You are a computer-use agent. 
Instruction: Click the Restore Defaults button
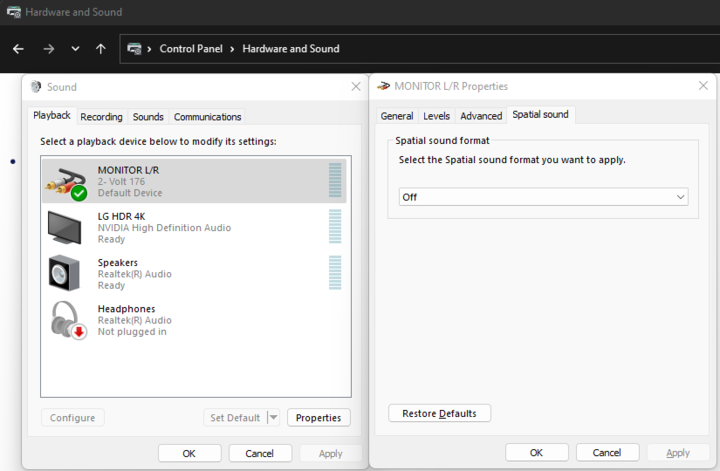(x=439, y=413)
